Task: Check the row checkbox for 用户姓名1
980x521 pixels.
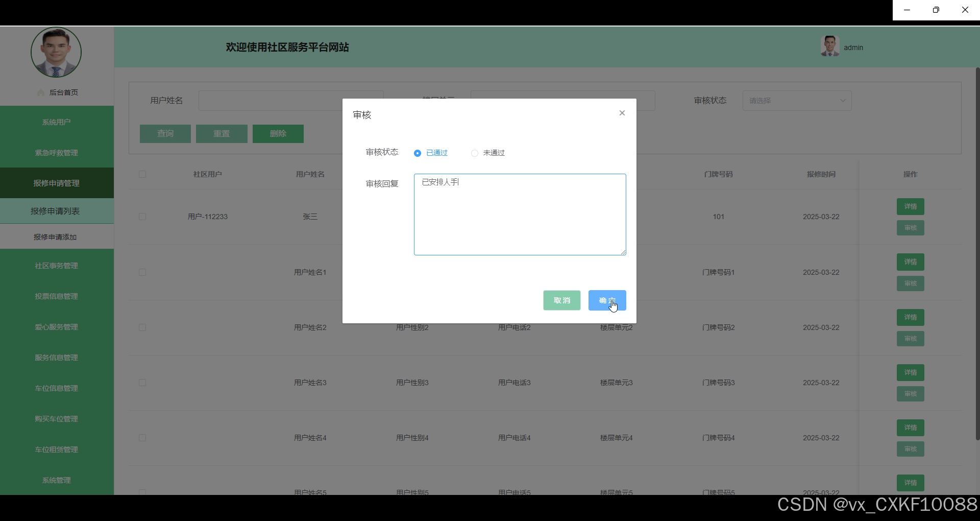Action: (142, 272)
